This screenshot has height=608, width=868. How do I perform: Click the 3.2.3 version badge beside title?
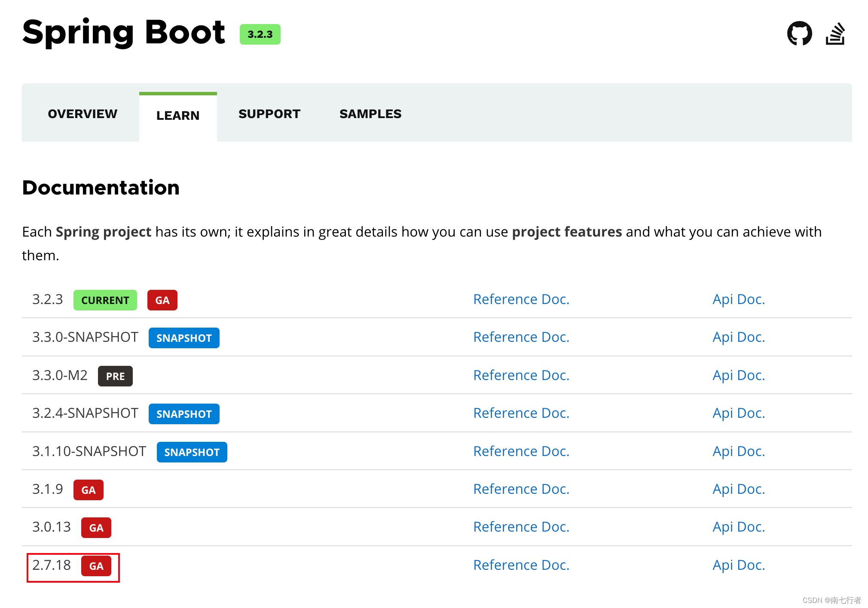[260, 34]
